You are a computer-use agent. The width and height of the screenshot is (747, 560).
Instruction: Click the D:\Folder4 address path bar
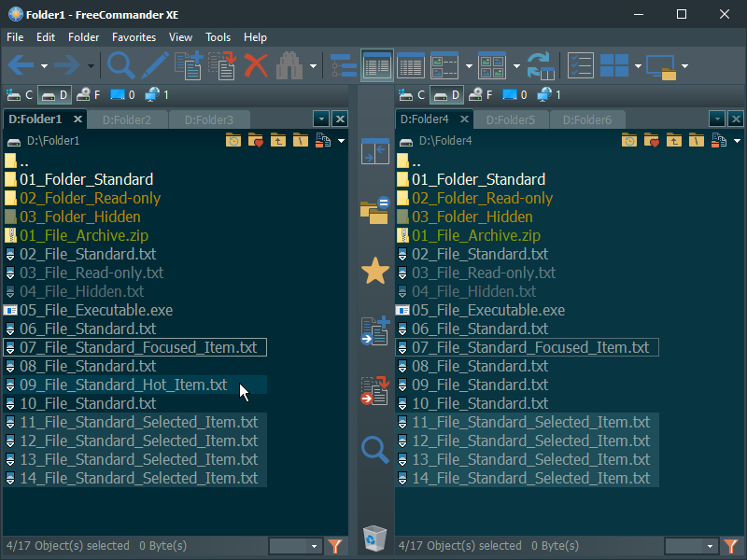(504, 141)
